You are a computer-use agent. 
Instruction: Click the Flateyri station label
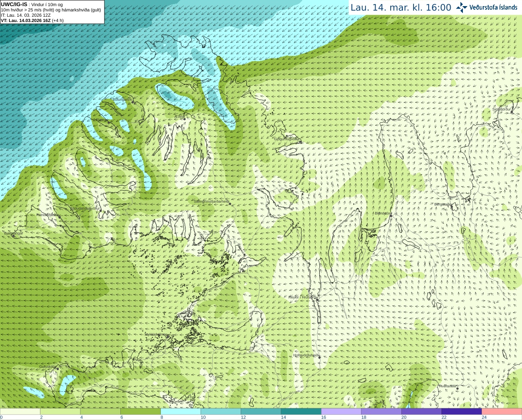[101, 120]
